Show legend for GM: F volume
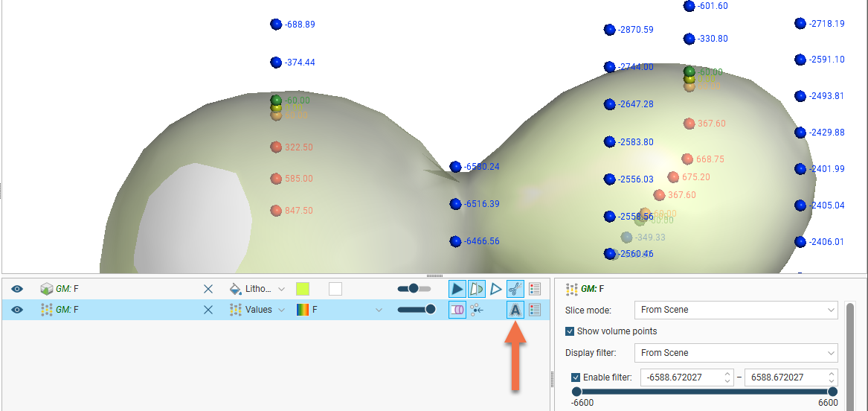This screenshot has height=411, width=868. pos(534,289)
